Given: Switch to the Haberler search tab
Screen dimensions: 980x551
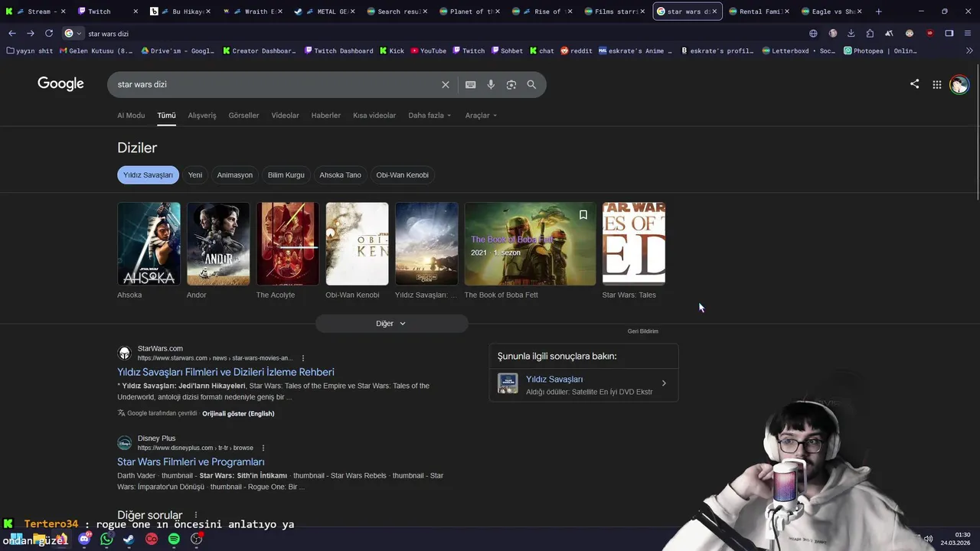Looking at the screenshot, I should [x=325, y=116].
